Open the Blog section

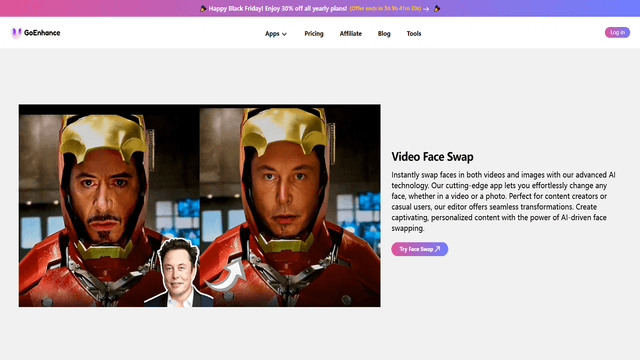(384, 34)
